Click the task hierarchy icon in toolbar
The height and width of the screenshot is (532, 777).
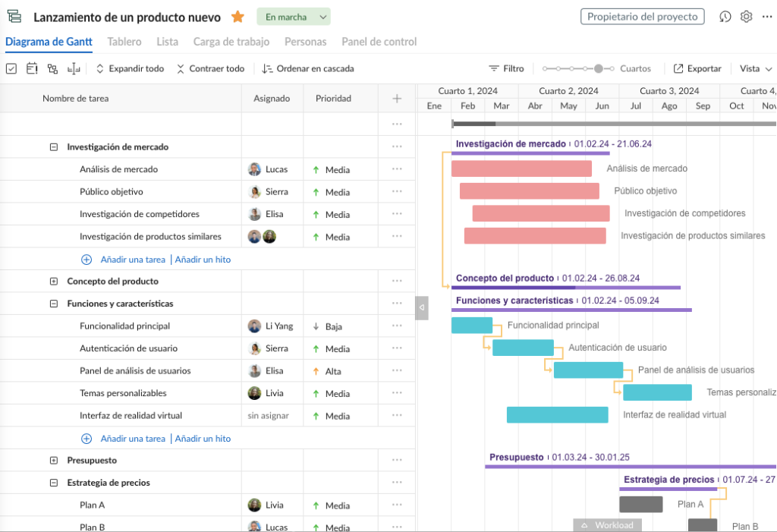[52, 68]
